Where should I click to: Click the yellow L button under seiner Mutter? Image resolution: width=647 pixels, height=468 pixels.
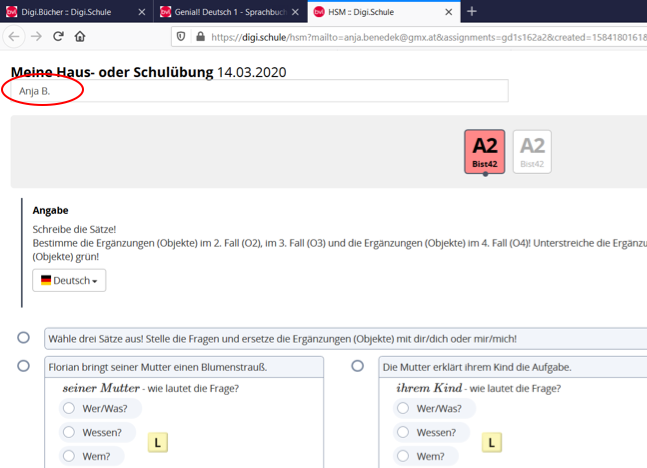point(157,441)
